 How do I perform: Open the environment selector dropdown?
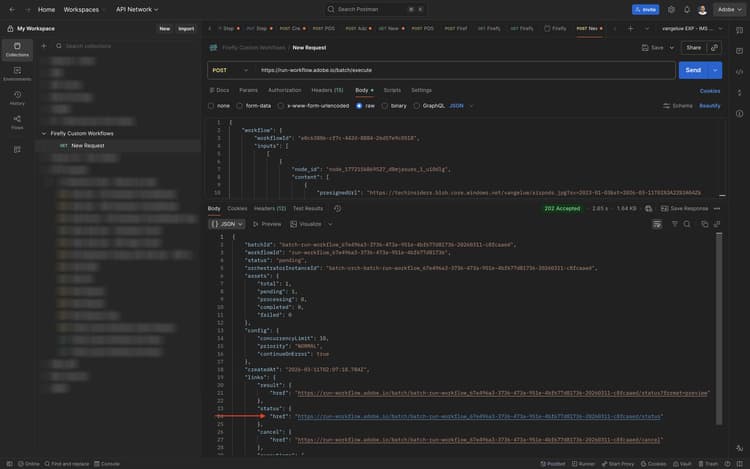click(692, 29)
